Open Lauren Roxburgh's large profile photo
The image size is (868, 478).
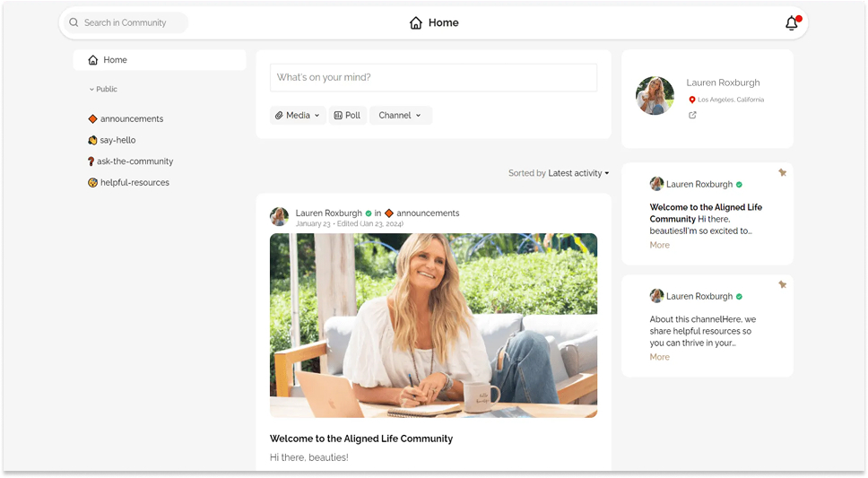[x=655, y=96]
